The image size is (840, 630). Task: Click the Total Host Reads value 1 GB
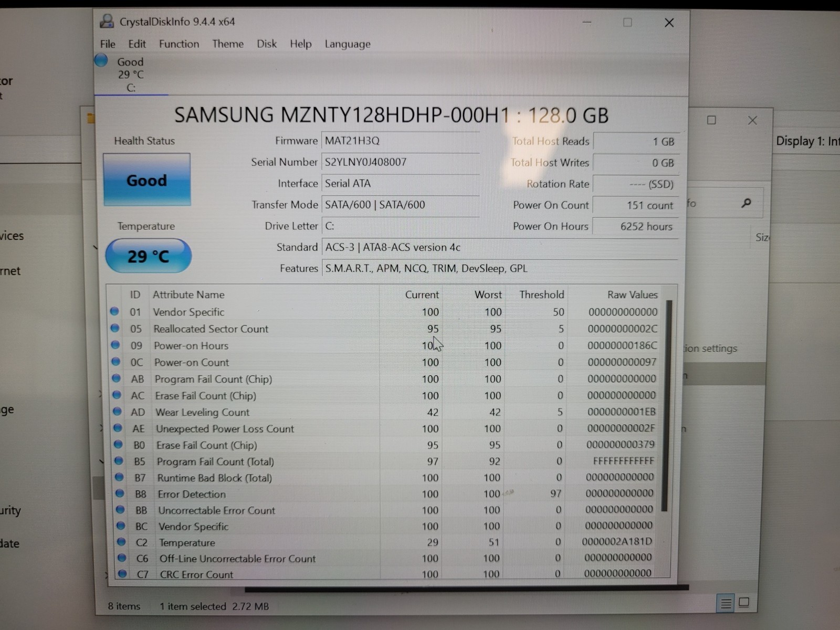click(x=636, y=142)
